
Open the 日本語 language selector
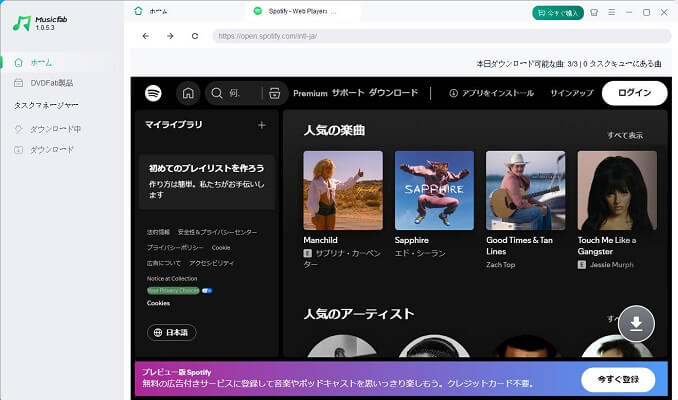point(172,333)
